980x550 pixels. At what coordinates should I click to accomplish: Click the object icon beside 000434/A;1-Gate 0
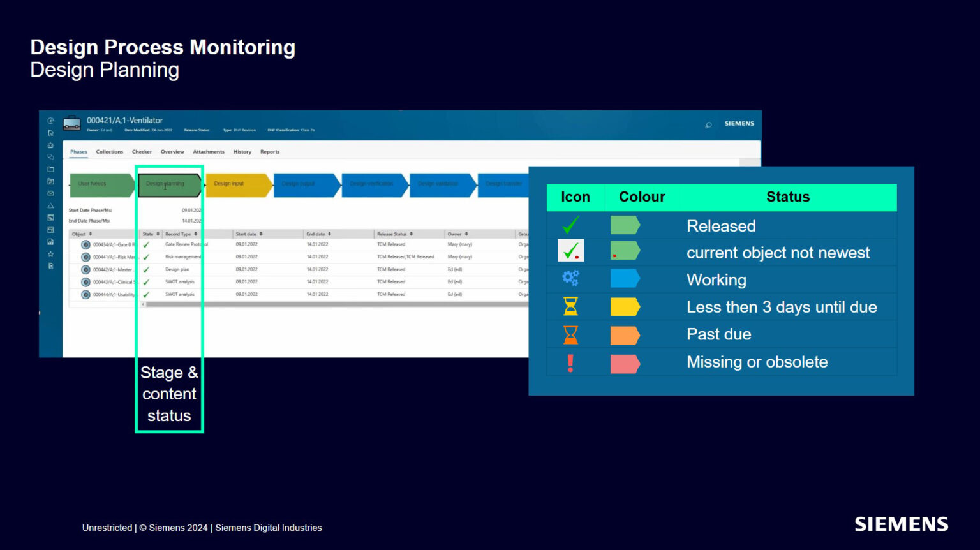tap(86, 244)
